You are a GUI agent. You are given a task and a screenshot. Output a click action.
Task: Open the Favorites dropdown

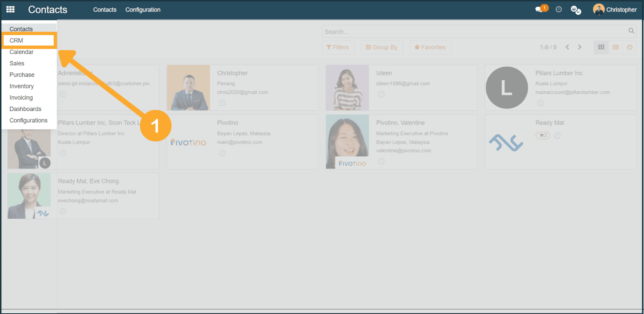coord(430,47)
